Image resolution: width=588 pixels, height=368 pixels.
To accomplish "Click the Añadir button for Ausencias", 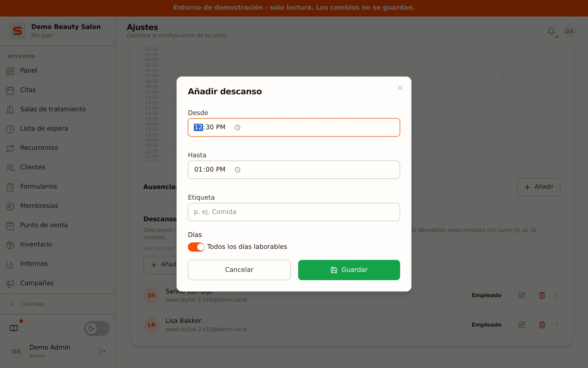I will pos(538,187).
